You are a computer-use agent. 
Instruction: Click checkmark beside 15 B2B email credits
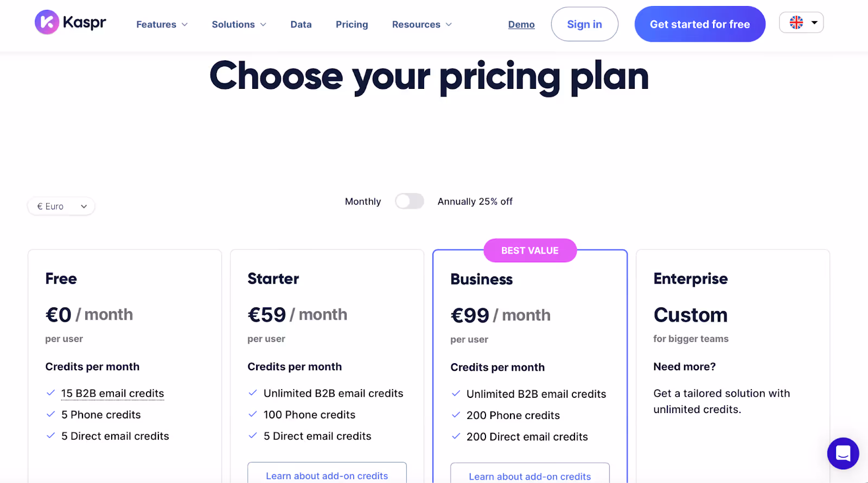click(x=50, y=392)
